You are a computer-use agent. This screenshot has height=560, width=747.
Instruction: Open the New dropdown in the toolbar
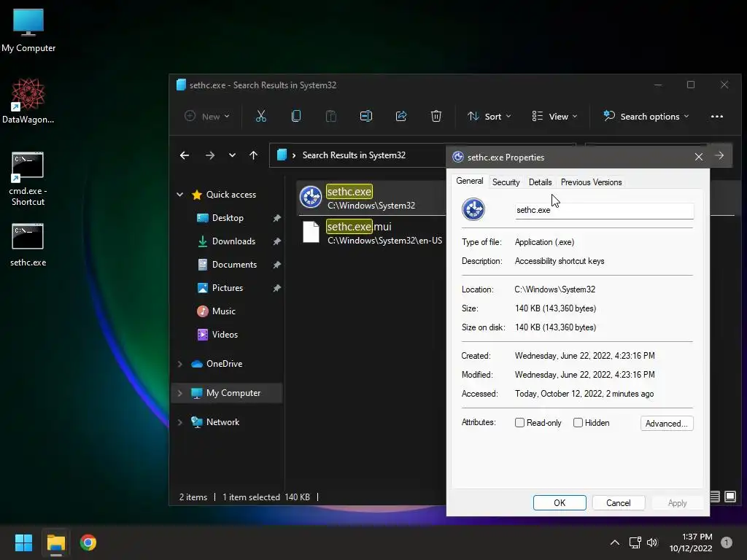point(207,116)
